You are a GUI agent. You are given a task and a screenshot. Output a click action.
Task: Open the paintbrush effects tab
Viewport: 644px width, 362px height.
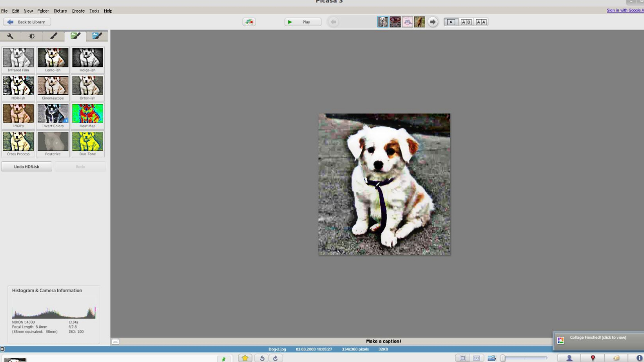(53, 36)
